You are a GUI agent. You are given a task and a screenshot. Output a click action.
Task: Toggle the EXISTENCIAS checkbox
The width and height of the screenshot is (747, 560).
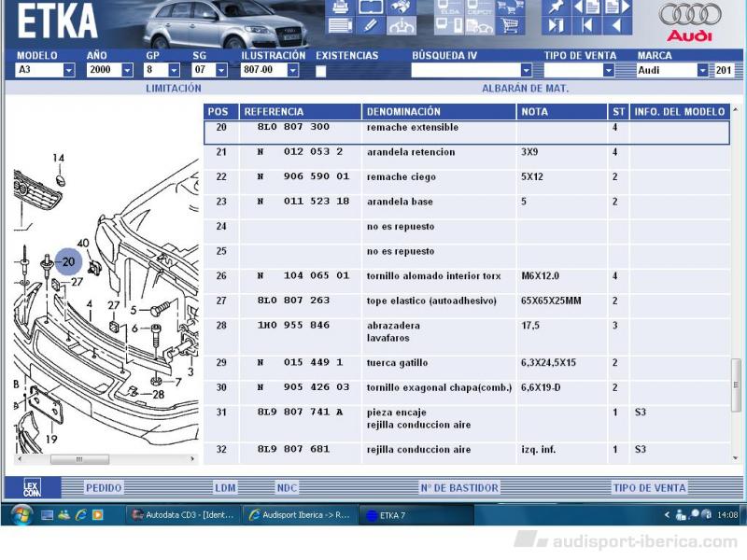(320, 71)
